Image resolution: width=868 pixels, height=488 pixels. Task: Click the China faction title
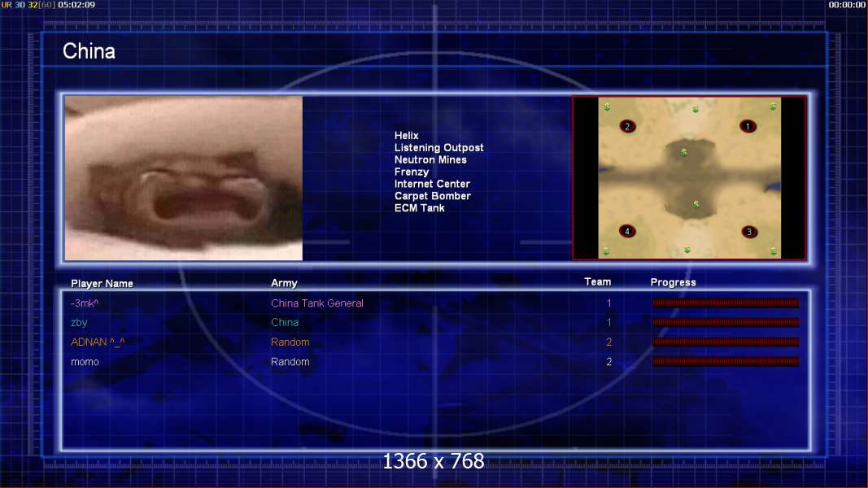point(89,51)
